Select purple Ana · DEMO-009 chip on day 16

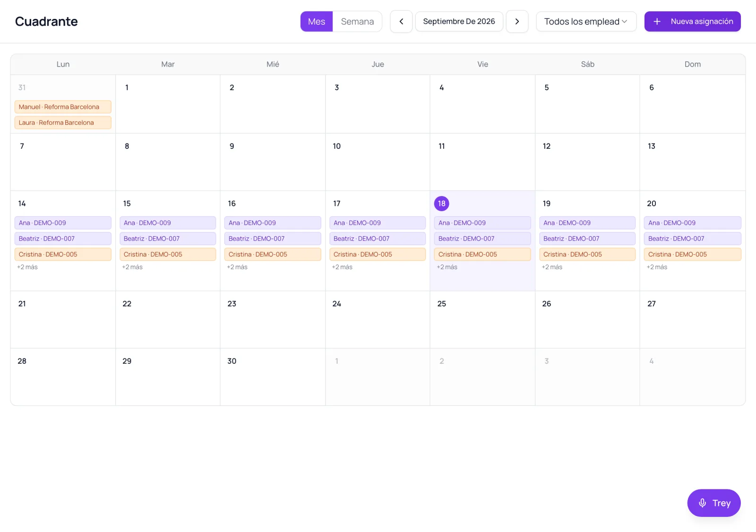coord(273,223)
